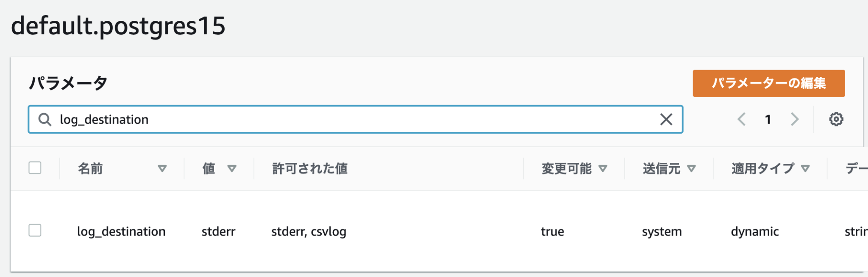Select page 1 in the pagination control

pyautogui.click(x=768, y=119)
